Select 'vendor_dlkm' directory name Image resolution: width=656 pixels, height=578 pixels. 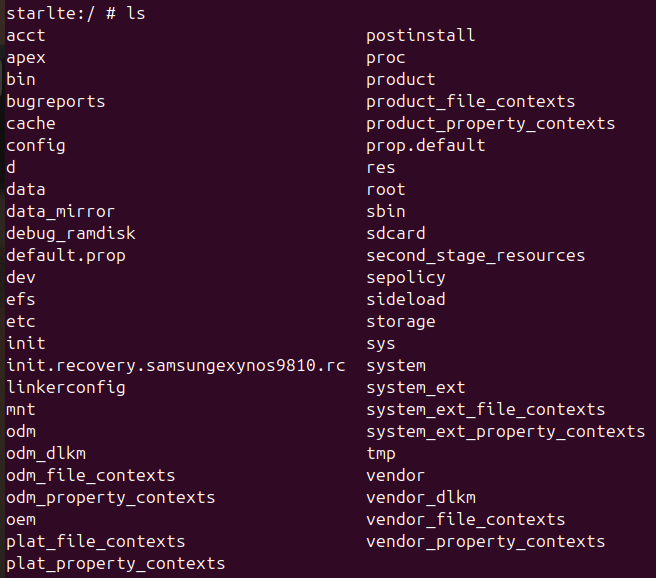421,498
